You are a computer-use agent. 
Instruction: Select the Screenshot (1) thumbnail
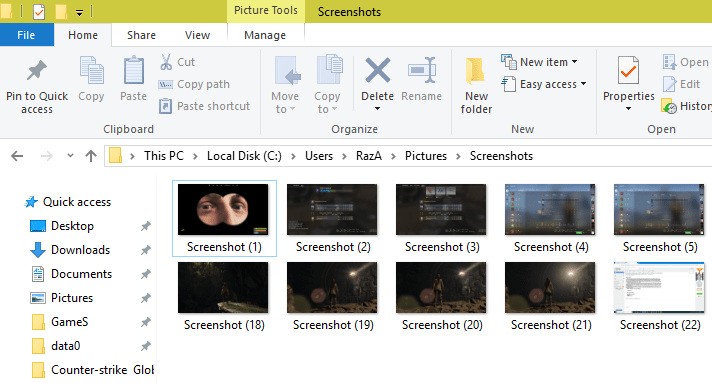pos(223,209)
